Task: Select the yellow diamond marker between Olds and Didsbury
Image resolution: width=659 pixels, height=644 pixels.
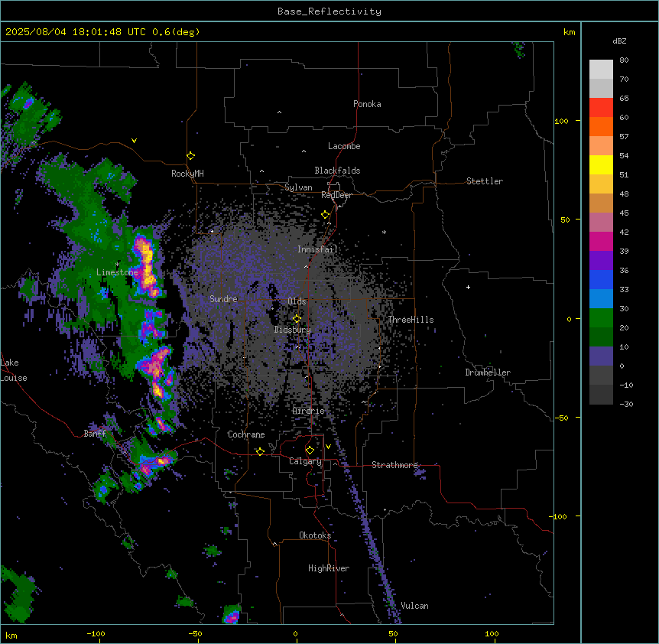Action: [x=297, y=319]
